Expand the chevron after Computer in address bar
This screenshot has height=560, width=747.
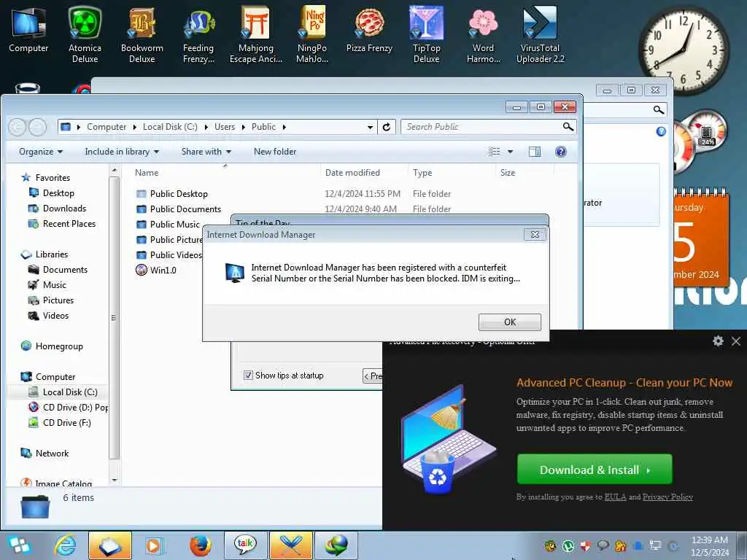point(135,127)
